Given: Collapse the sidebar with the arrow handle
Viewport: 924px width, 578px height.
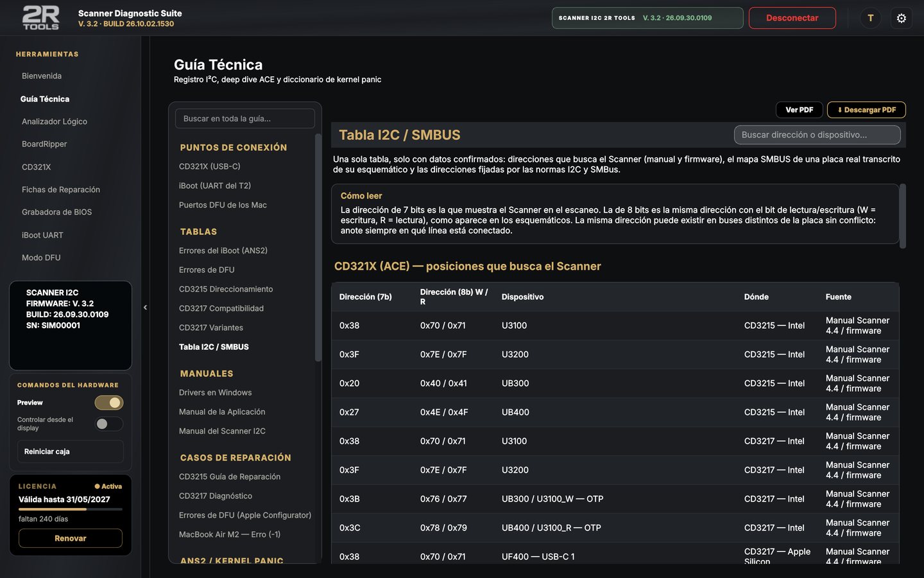Looking at the screenshot, I should 145,308.
